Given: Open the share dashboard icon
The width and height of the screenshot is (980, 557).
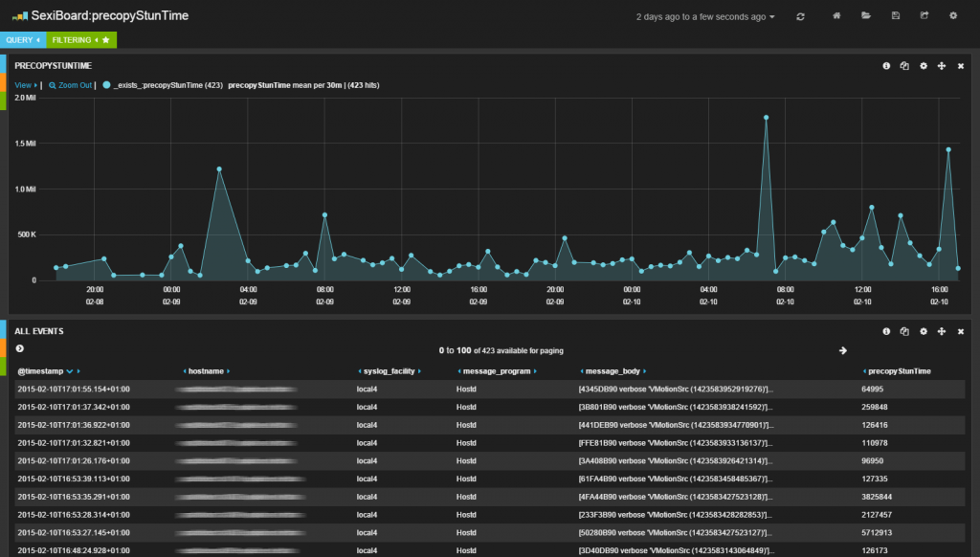Looking at the screenshot, I should tap(924, 16).
